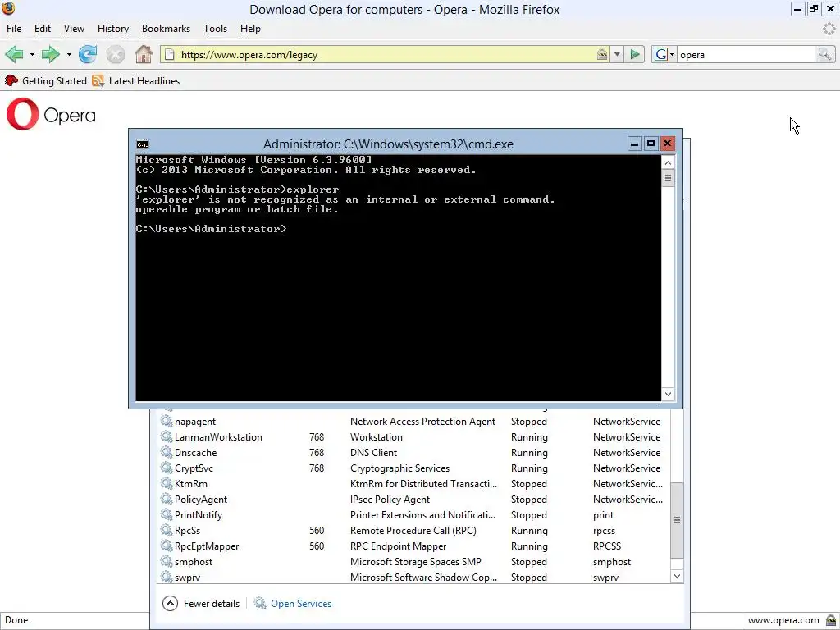Click the PrintNotify service gear icon
The width and height of the screenshot is (840, 630).
pos(167,515)
